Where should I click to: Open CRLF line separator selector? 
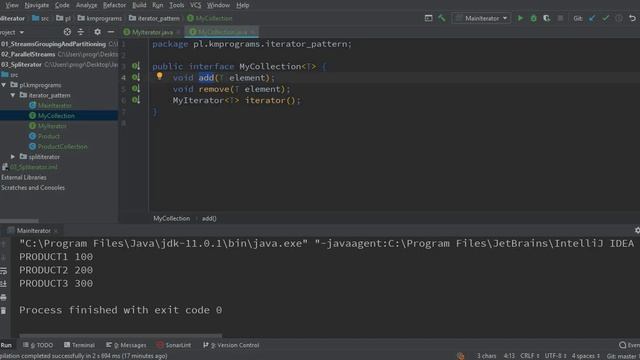(530, 356)
